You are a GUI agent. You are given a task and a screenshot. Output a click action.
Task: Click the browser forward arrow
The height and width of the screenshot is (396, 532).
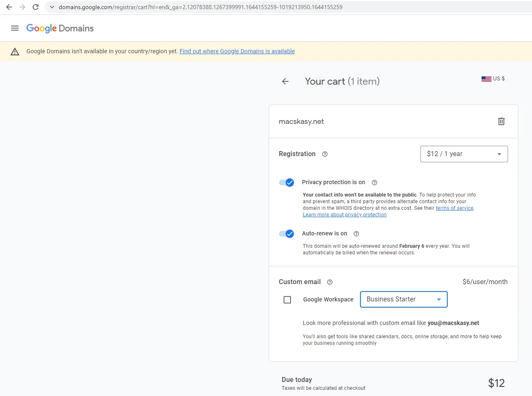click(x=22, y=7)
